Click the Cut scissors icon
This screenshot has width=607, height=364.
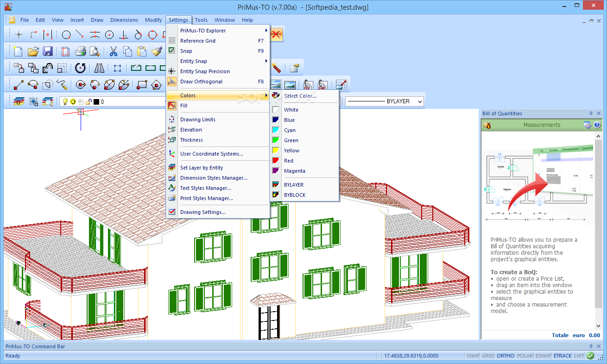pos(114,51)
